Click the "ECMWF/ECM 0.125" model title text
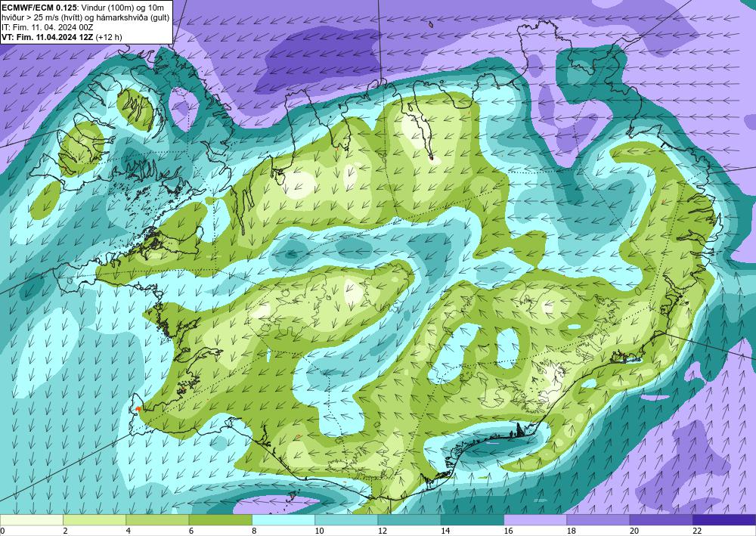Image resolution: width=756 pixels, height=536 pixels. tap(39, 8)
